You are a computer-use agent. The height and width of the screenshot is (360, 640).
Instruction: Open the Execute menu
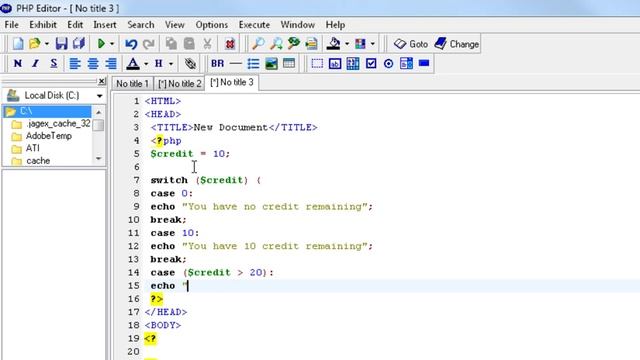(x=254, y=24)
